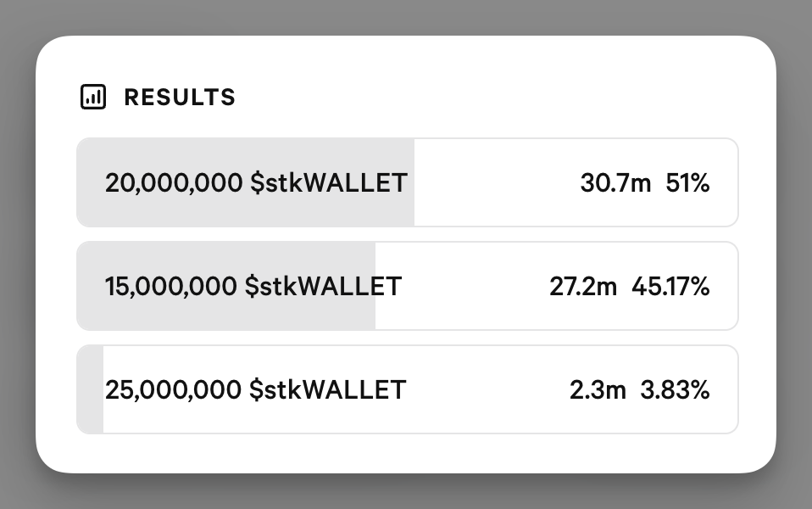Click the bar chart results icon
812x509 pixels.
(x=93, y=97)
